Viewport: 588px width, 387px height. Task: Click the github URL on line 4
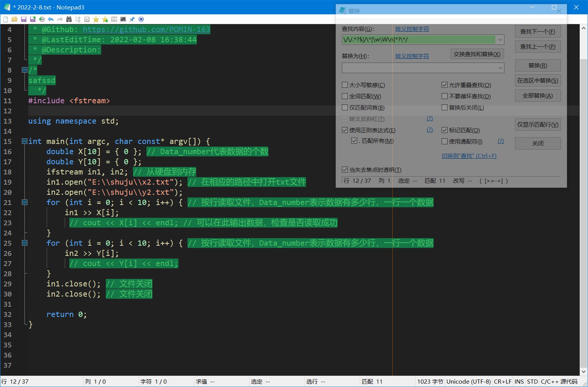tap(146, 29)
